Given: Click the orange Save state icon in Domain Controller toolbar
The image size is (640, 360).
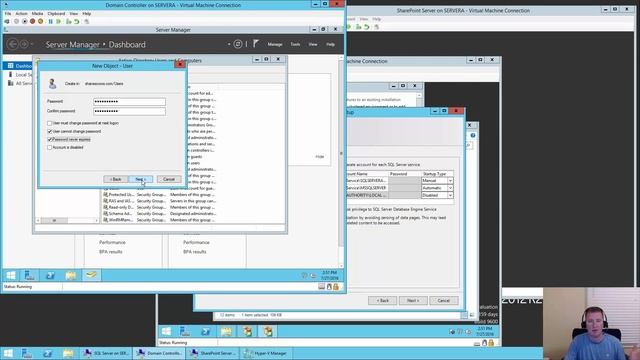Looking at the screenshot, I should click(x=40, y=21).
